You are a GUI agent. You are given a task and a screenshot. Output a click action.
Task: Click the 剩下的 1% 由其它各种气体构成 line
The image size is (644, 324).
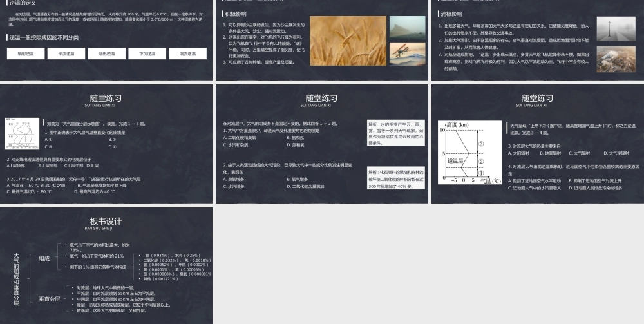coord(98,267)
